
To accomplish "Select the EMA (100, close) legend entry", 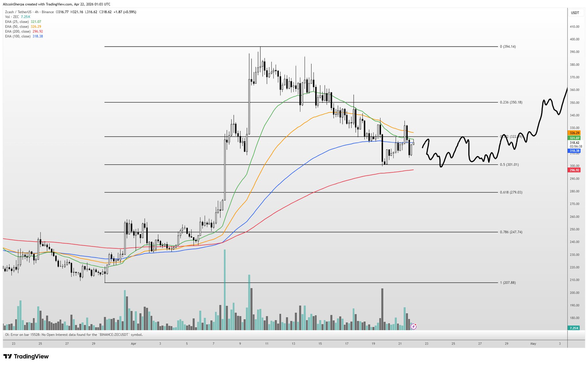I will click(18, 36).
